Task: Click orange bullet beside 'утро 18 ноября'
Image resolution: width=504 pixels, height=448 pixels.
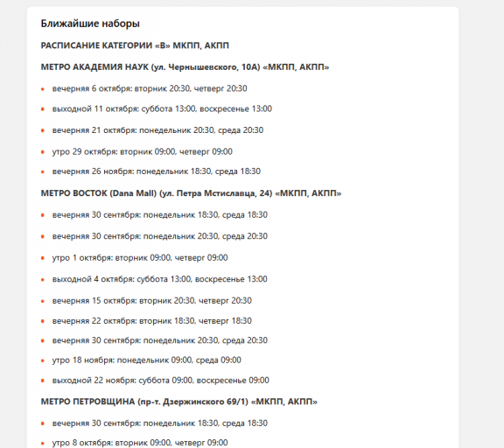Action: tap(43, 360)
